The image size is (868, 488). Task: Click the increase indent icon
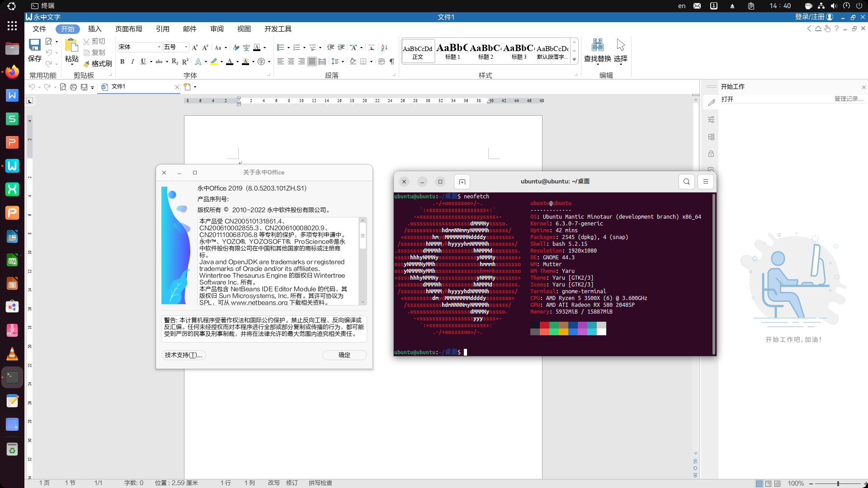[x=341, y=47]
